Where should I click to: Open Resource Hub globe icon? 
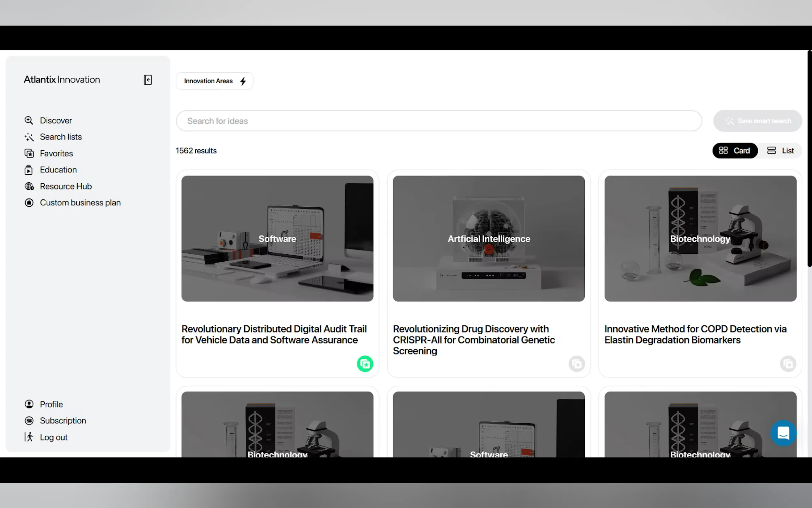29,186
